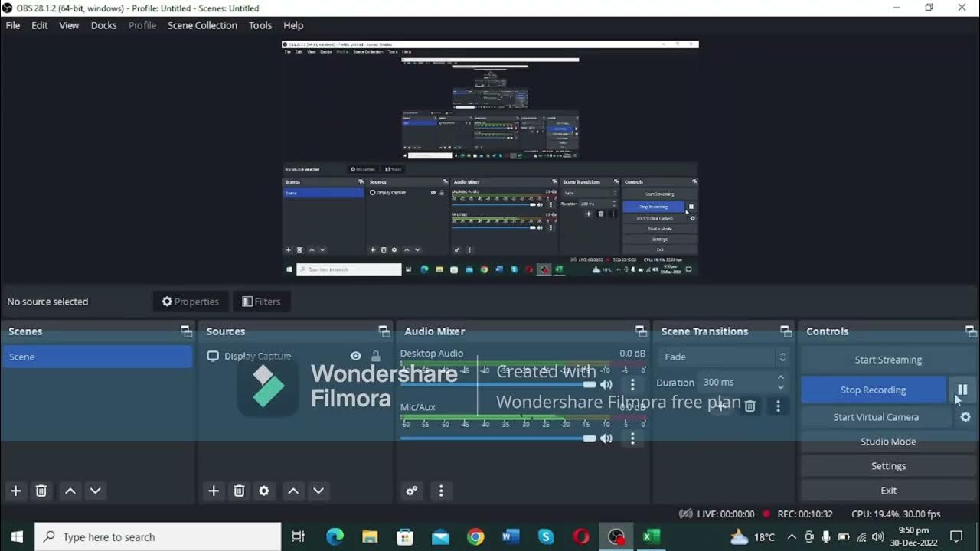
Task: Open Chrome from taskbar
Action: click(x=475, y=536)
